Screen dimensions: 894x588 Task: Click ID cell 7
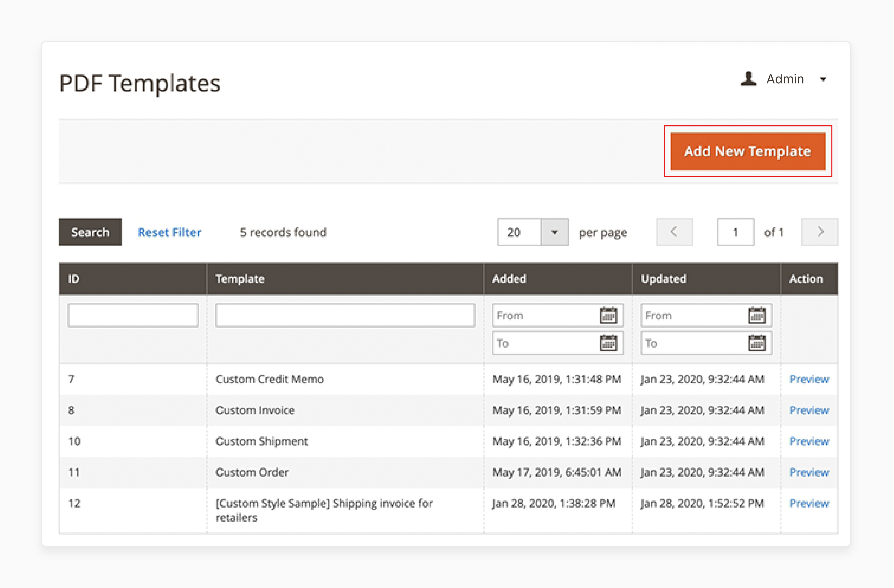coord(71,379)
